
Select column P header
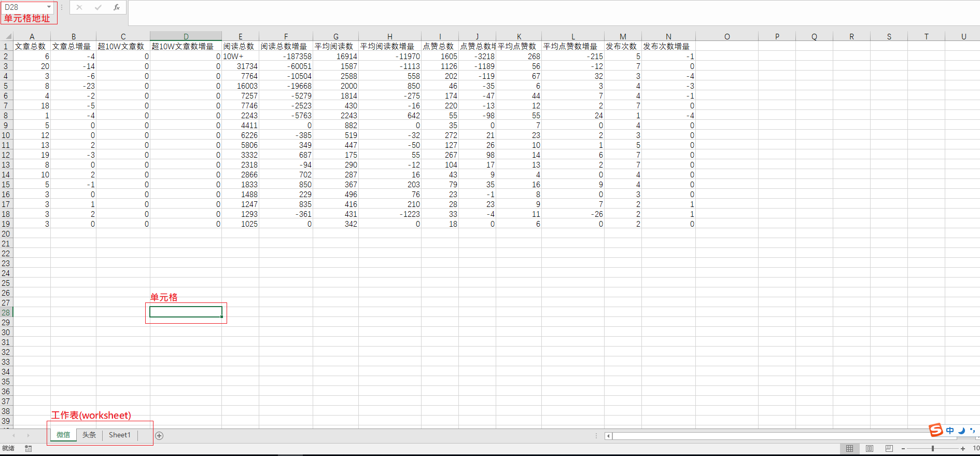point(777,36)
